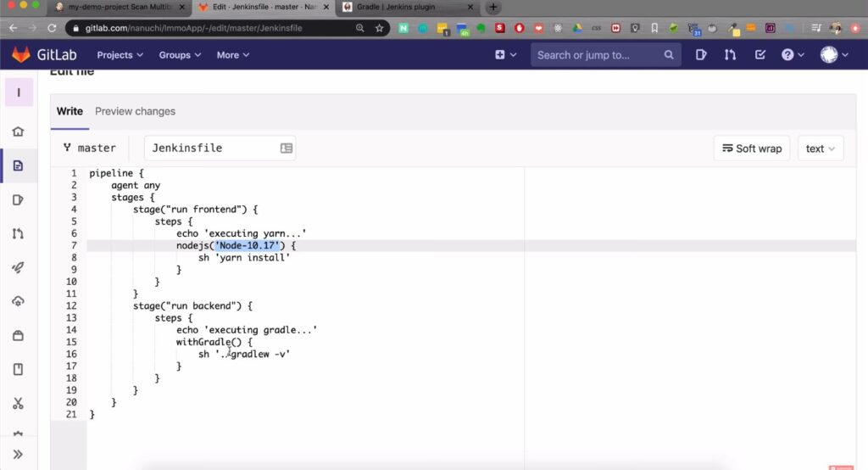Switch to my-demo-project Scan Multibranch tab
The height and width of the screenshot is (470, 868).
[120, 7]
